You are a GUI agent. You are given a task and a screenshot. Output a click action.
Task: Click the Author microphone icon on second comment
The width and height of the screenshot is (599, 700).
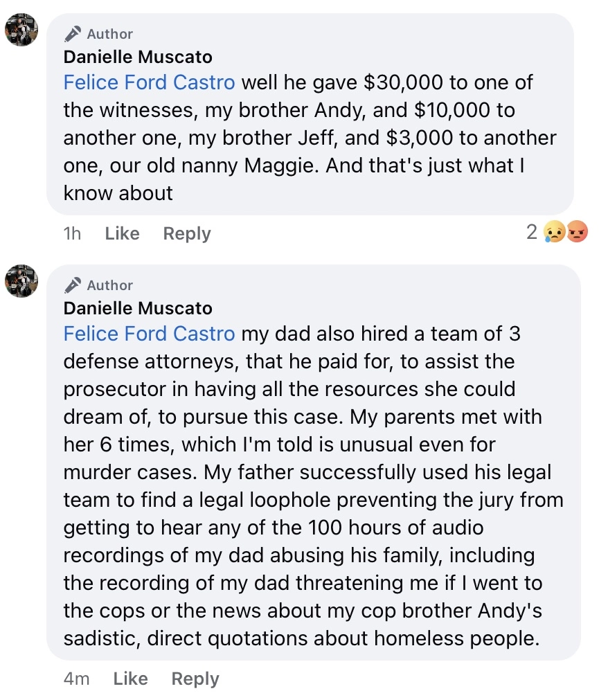72,285
